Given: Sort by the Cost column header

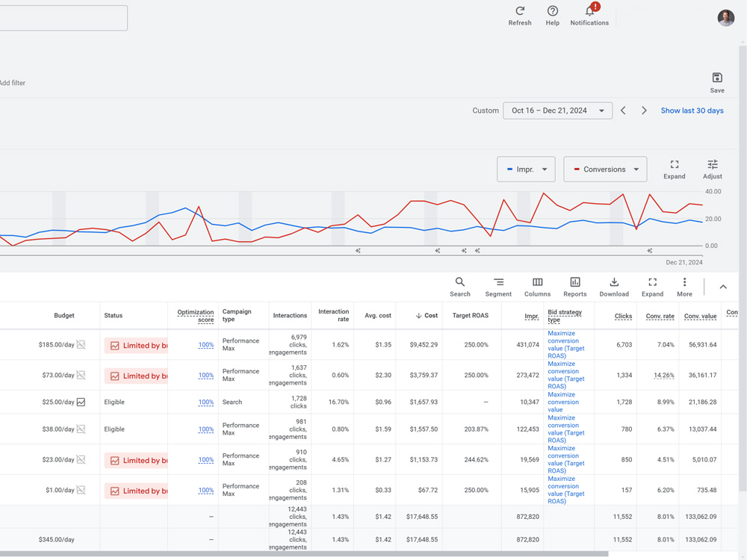Looking at the screenshot, I should tap(427, 315).
